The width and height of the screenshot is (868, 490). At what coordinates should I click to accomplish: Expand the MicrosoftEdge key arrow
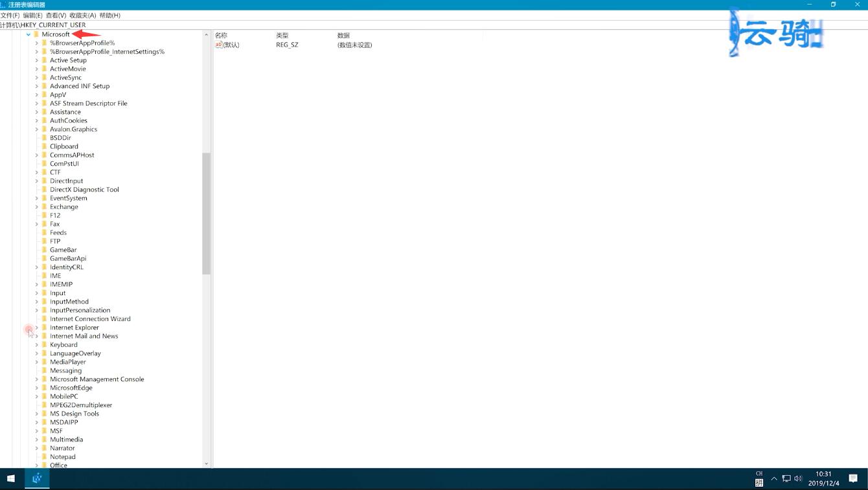pyautogui.click(x=36, y=388)
